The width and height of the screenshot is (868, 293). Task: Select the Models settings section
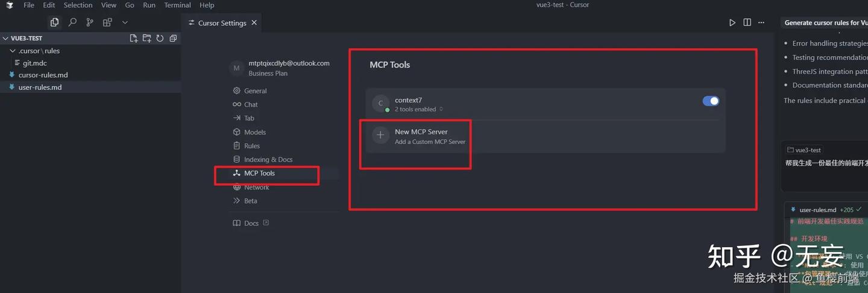point(254,132)
